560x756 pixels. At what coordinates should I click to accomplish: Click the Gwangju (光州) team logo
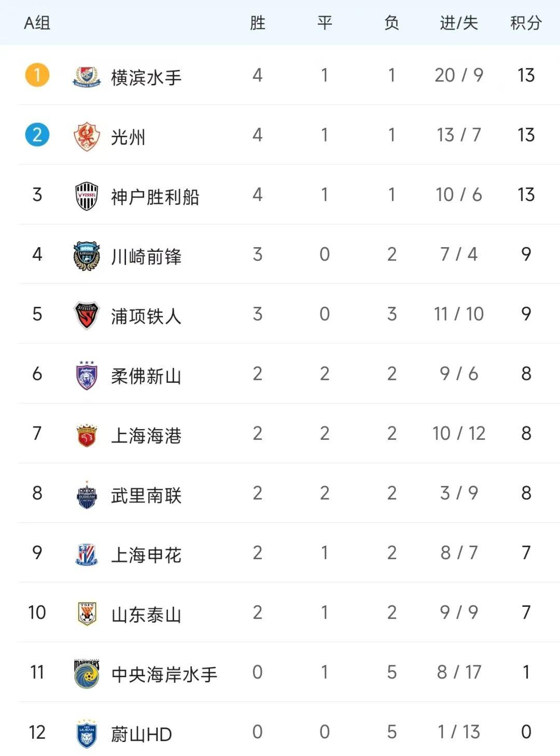87,136
